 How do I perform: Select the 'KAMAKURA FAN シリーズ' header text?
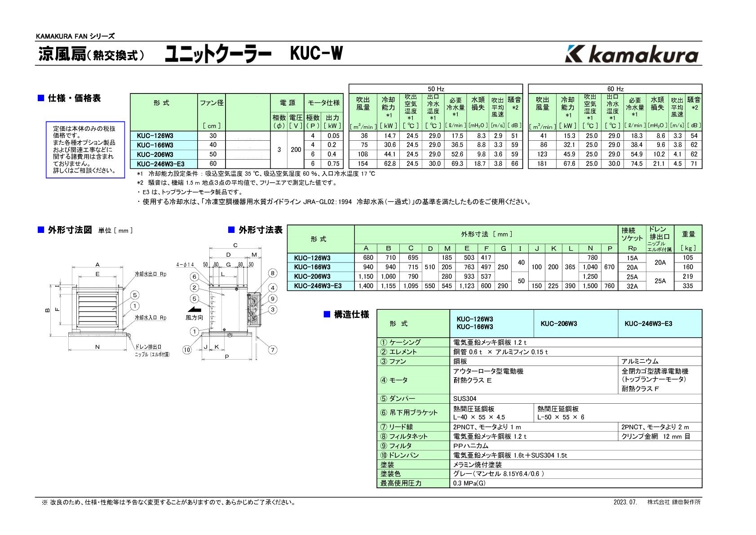point(75,36)
